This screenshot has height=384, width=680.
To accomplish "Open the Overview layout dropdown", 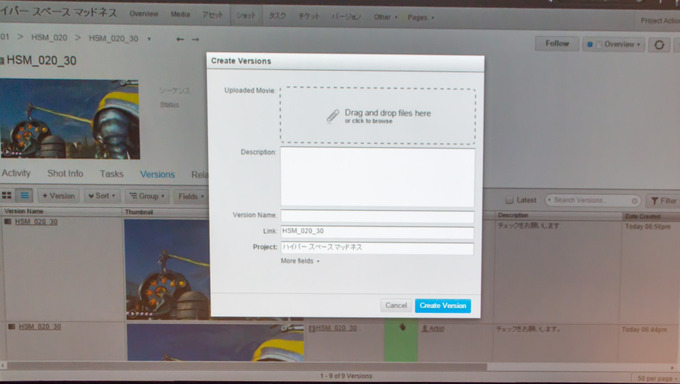I will coord(613,44).
